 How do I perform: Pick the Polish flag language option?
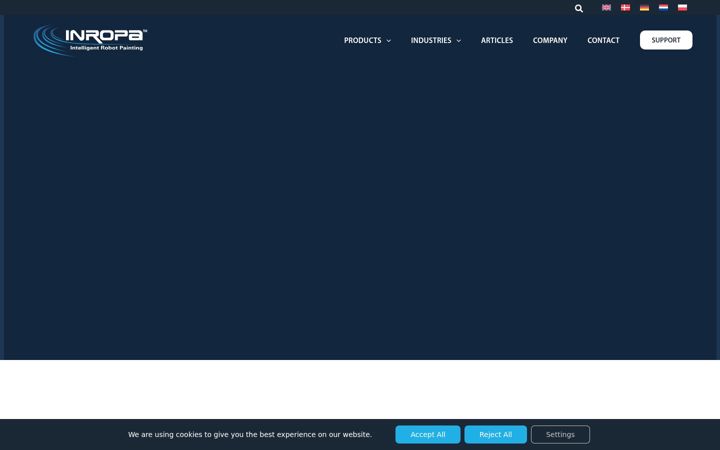click(x=682, y=7)
